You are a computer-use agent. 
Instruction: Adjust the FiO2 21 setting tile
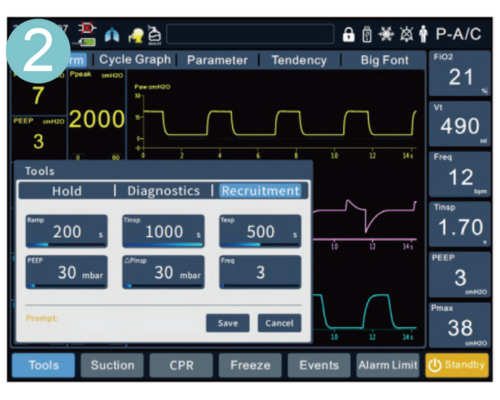point(460,74)
